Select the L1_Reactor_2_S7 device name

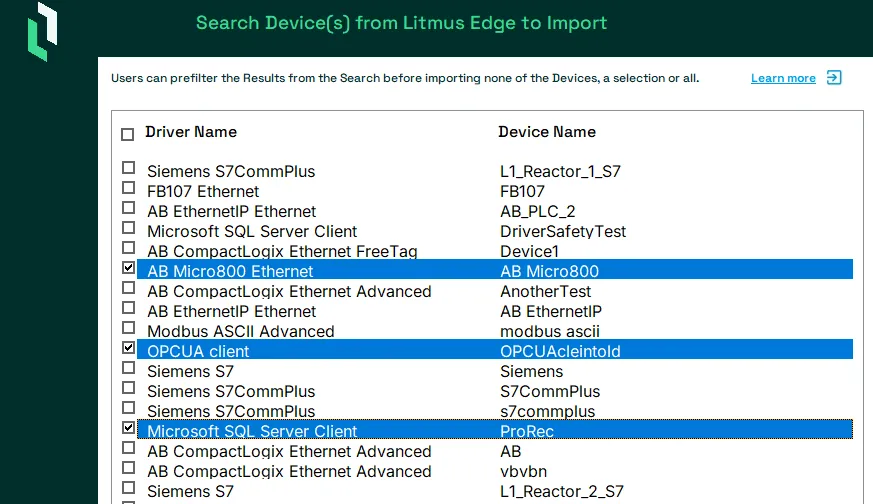pos(562,492)
